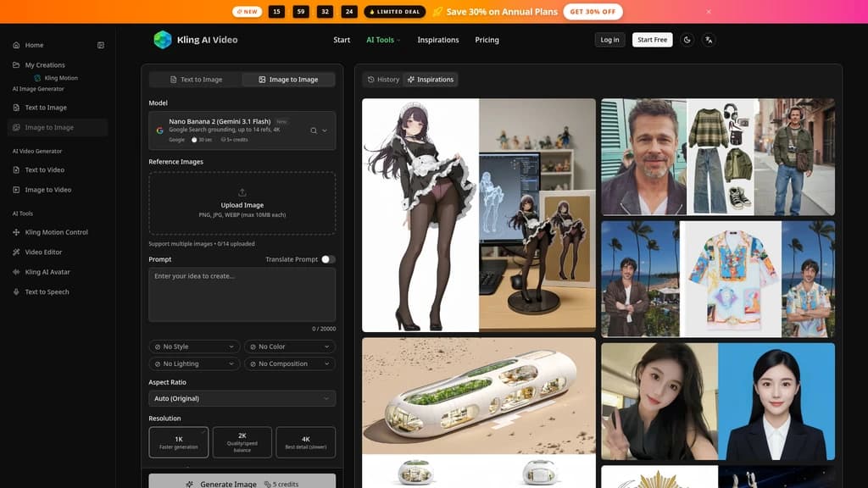Click the search icon in model selector
Image resolution: width=868 pixels, height=488 pixels.
pos(314,130)
